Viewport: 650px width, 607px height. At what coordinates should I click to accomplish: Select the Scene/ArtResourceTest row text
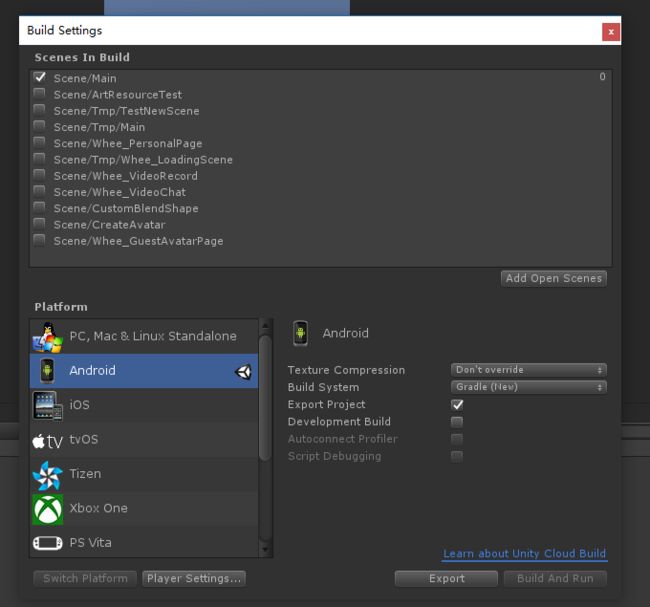(x=118, y=95)
